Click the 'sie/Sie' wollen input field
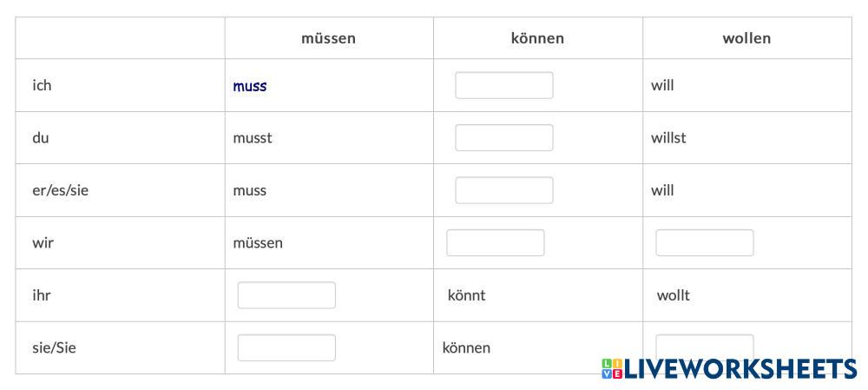 point(704,343)
